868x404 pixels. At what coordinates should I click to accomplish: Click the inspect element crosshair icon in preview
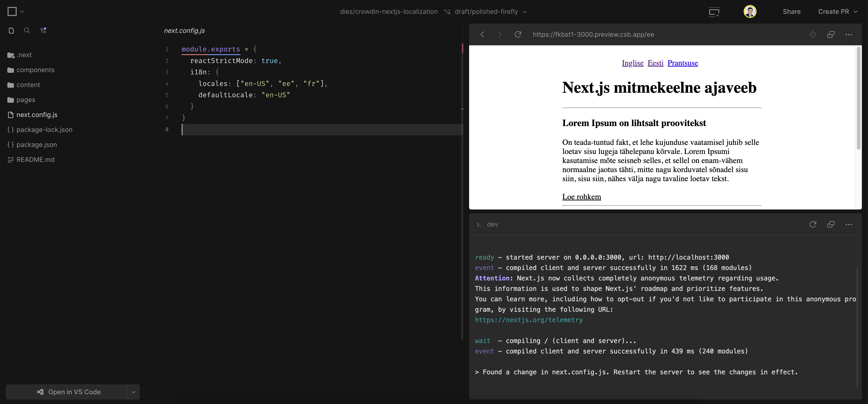click(813, 34)
